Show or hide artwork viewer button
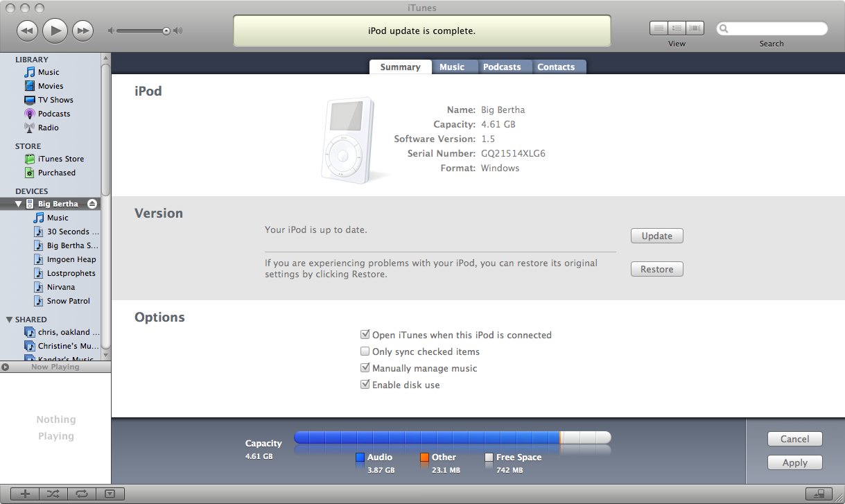 [110, 494]
